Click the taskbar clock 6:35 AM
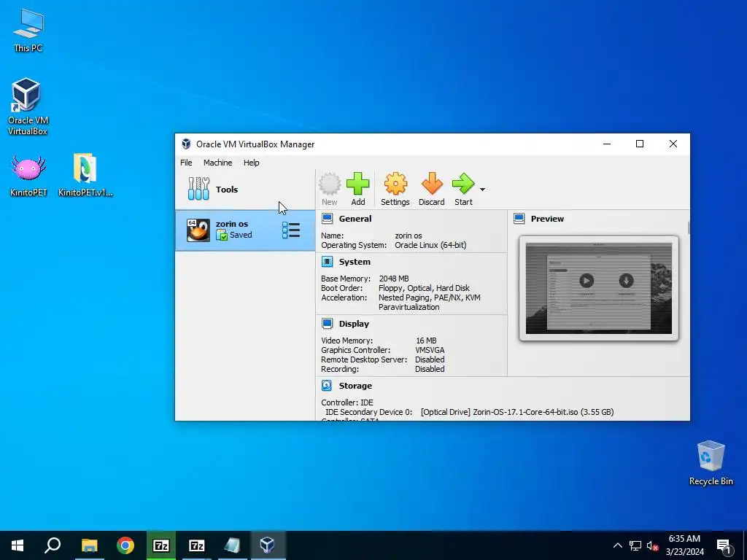Image resolution: width=747 pixels, height=560 pixels. pyautogui.click(x=684, y=539)
